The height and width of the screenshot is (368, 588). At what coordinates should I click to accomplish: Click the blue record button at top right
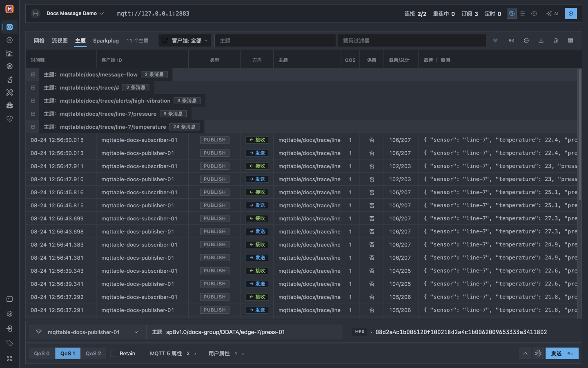[571, 13]
